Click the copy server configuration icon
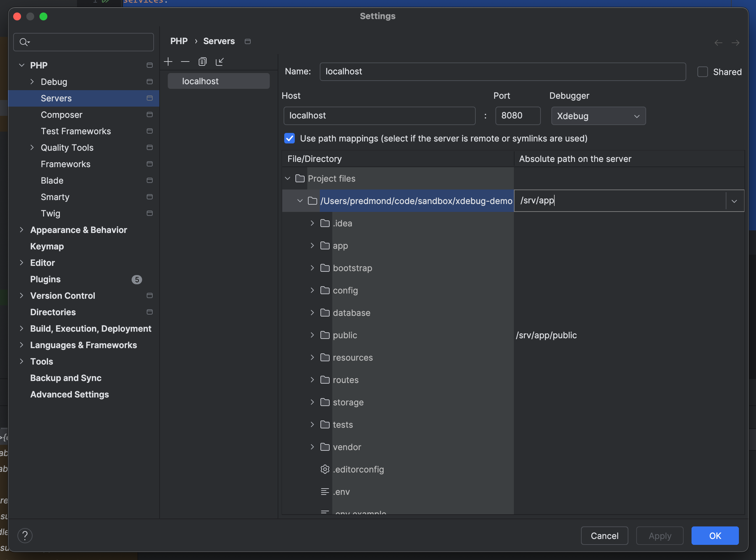The width and height of the screenshot is (756, 560). [202, 62]
